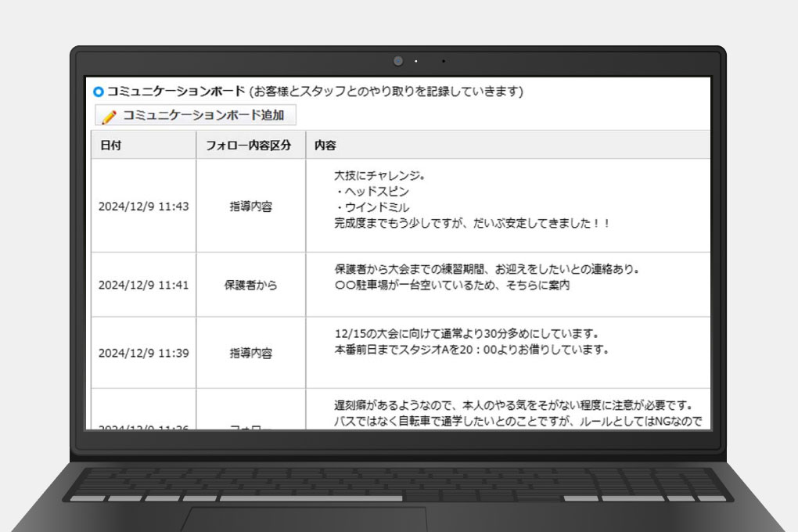The image size is (798, 532).
Task: Click the 大技にチャレンジ text line
Action: tap(379, 175)
